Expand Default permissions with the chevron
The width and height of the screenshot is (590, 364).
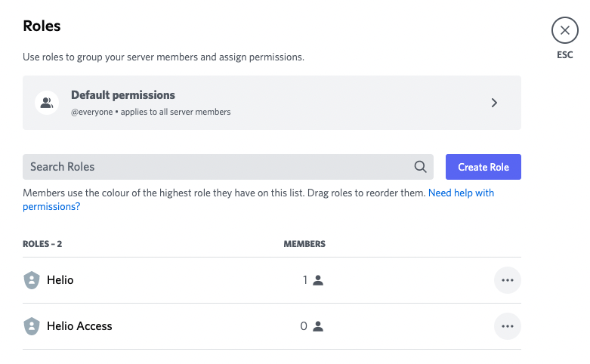(x=494, y=103)
